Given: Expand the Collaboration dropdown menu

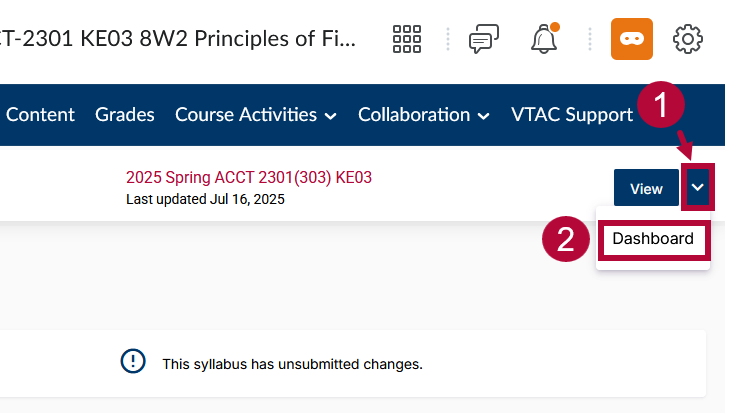Looking at the screenshot, I should coord(424,115).
